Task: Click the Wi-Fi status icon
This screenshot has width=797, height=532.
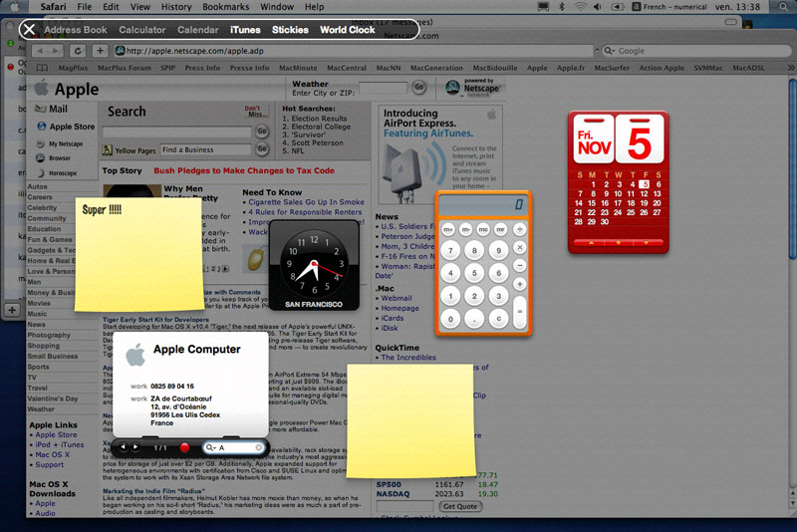Action: click(580, 7)
